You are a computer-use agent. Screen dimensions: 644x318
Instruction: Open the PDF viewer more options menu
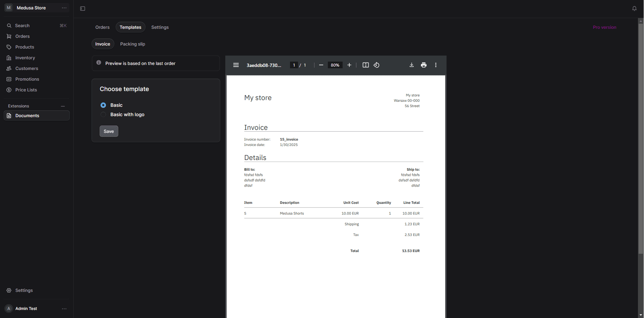[x=436, y=65]
